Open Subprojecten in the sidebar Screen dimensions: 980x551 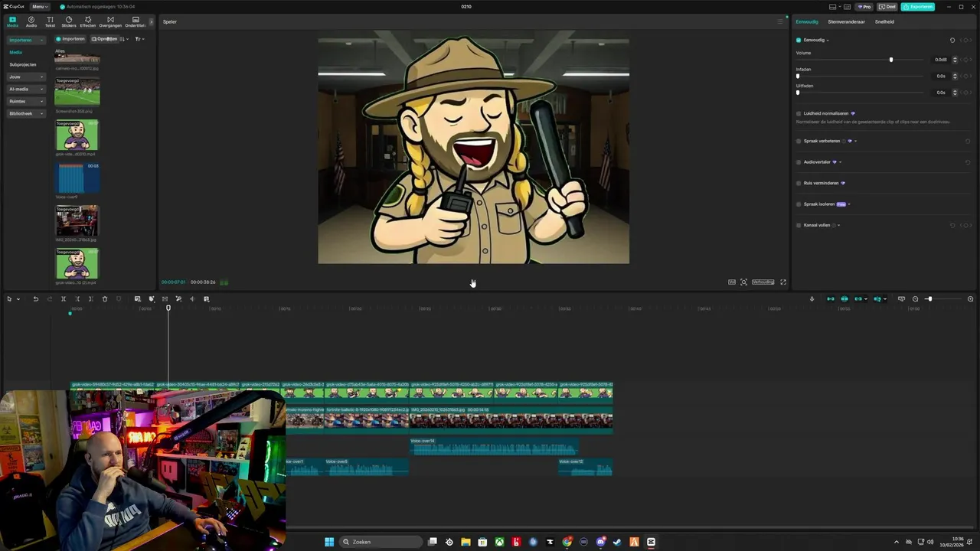(23, 64)
